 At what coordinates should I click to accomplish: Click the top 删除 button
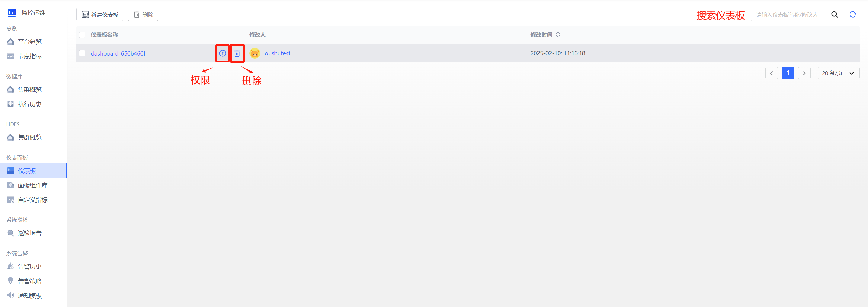point(143,14)
